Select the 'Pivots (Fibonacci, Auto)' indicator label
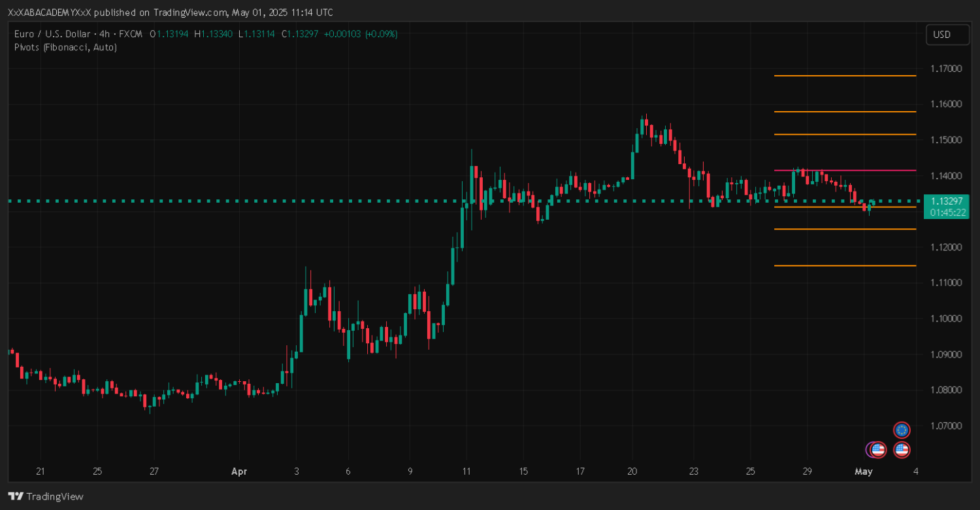Screen dimensions: 980x510 click(x=65, y=47)
